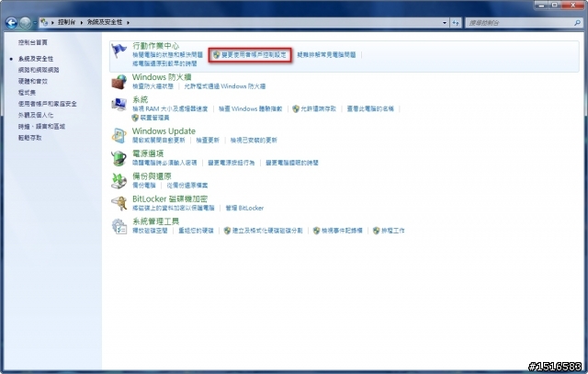Open the 檢視已安裝的更新 link

tap(254, 140)
